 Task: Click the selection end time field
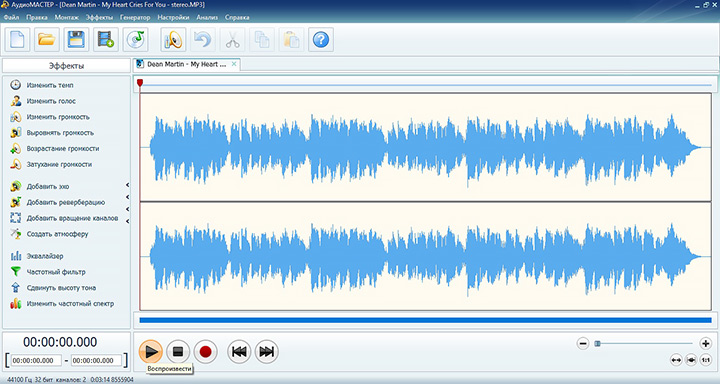(96, 361)
